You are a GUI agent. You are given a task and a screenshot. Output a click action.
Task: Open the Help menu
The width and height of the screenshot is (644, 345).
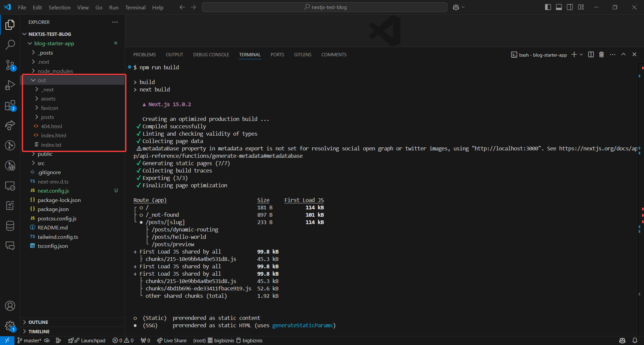tap(158, 7)
